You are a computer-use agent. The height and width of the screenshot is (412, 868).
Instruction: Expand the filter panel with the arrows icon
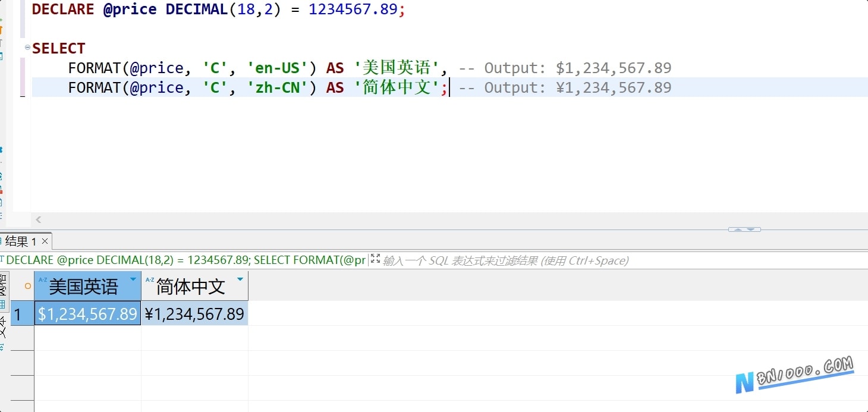pyautogui.click(x=375, y=259)
